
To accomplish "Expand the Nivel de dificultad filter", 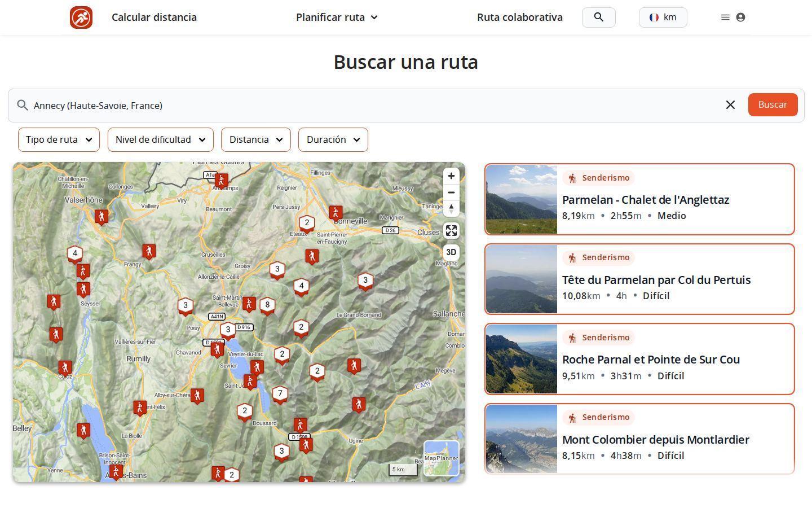I will tap(161, 139).
